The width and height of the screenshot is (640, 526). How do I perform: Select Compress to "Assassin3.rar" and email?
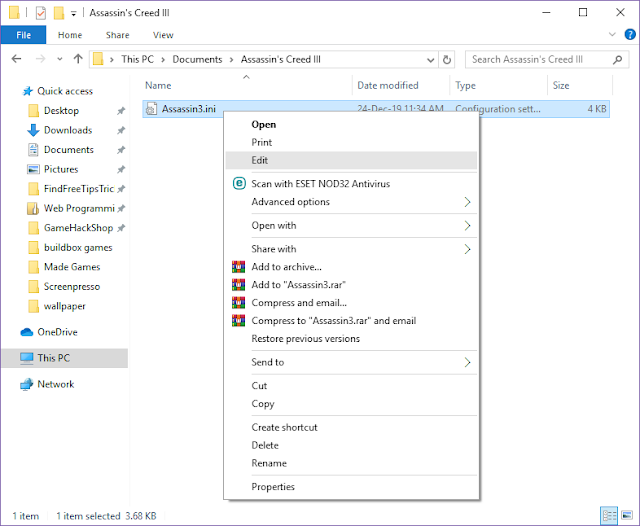[x=351, y=321]
